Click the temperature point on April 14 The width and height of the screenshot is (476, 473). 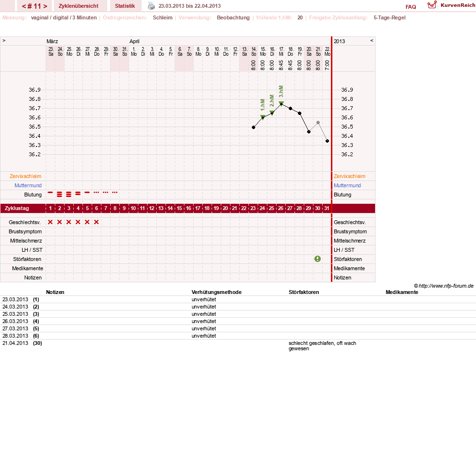coord(253,128)
